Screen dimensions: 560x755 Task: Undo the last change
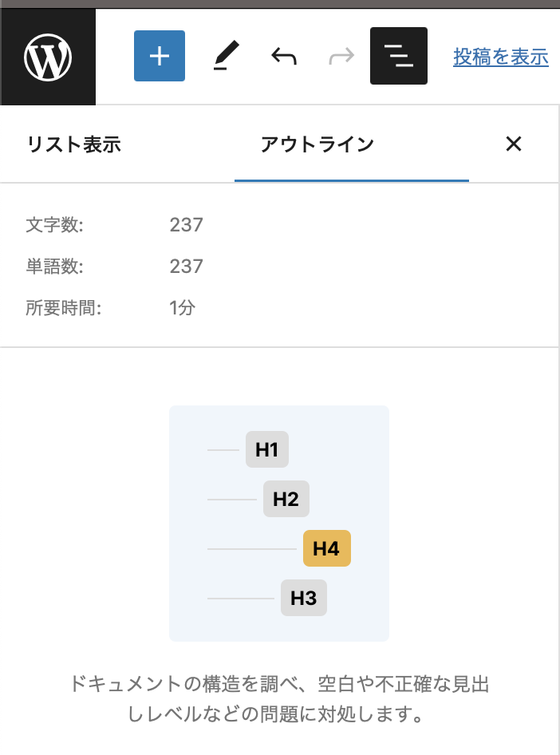284,56
